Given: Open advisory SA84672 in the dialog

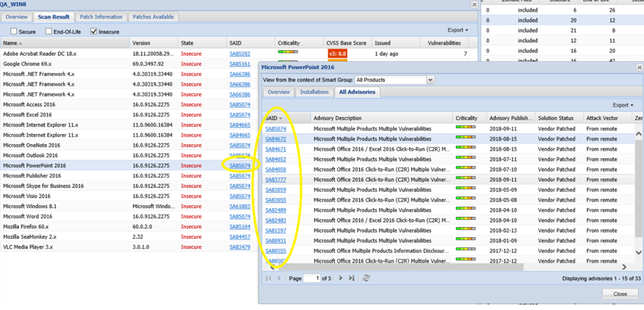Looking at the screenshot, I should tap(275, 139).
